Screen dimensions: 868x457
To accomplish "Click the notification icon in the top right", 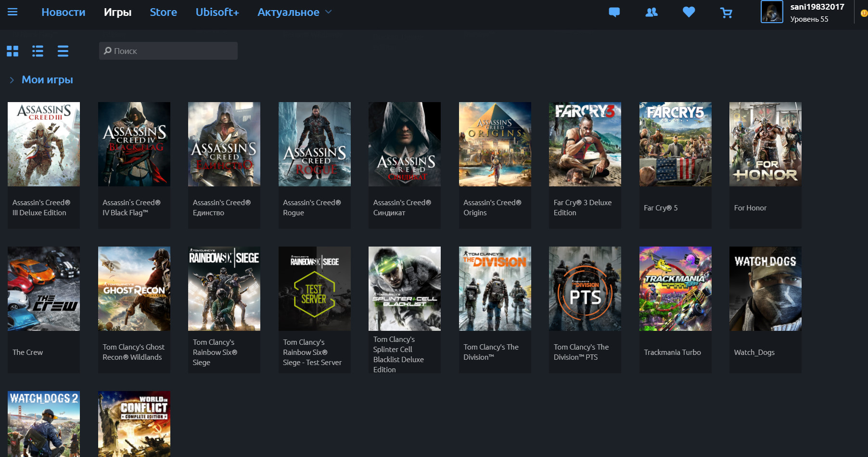I will point(864,13).
